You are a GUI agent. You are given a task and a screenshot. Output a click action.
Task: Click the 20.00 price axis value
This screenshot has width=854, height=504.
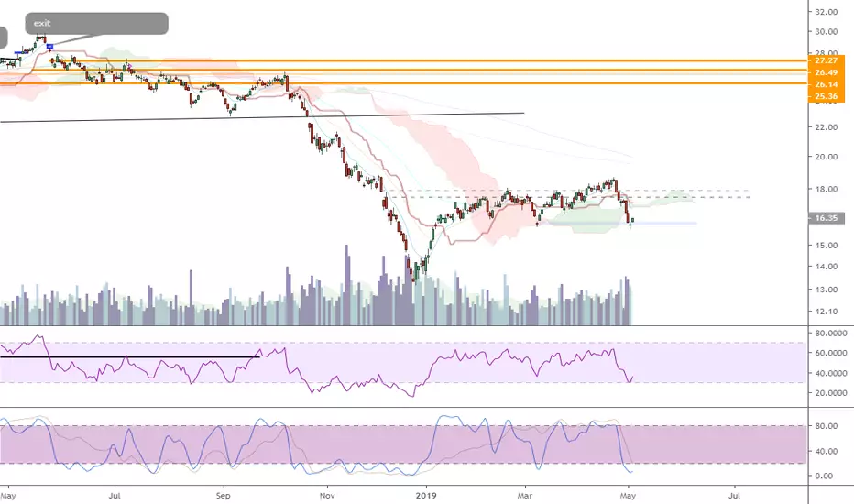coord(826,157)
